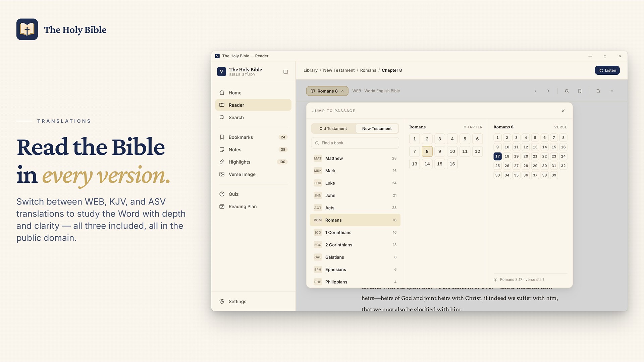
Task: Open the Search sidebar item
Action: tap(253, 118)
